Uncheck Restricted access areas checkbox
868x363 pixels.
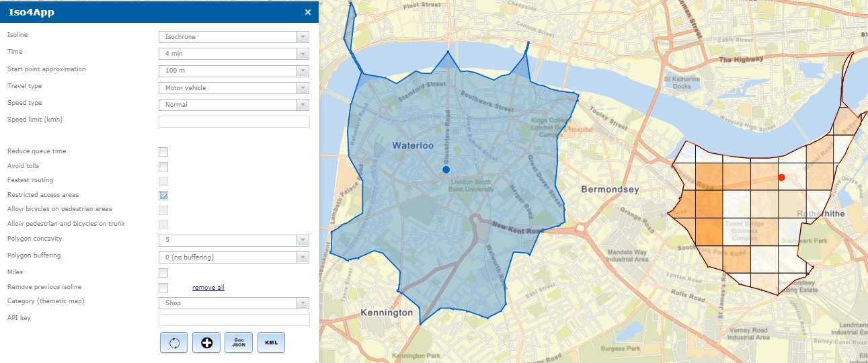163,196
